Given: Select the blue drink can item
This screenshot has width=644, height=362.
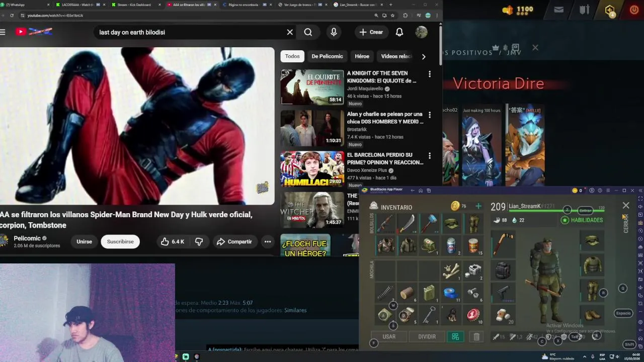Looking at the screenshot, I should tap(451, 245).
